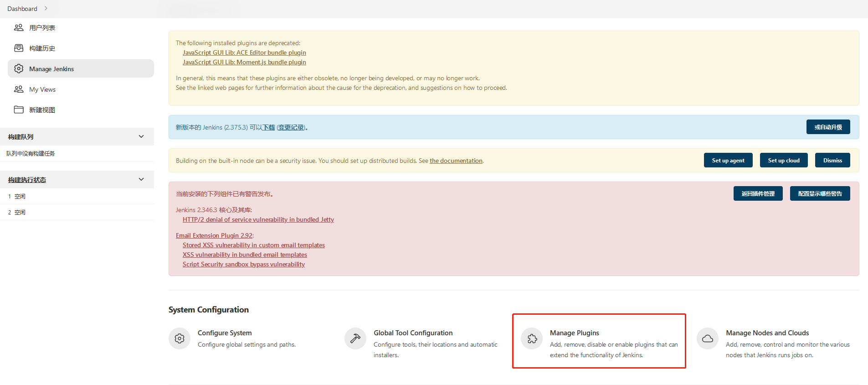This screenshot has height=385, width=868.
Task: Click executor 2 空闲 row
Action: (x=77, y=212)
